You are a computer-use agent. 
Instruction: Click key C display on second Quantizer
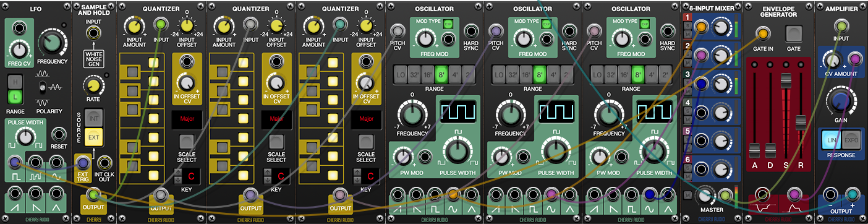(x=281, y=176)
